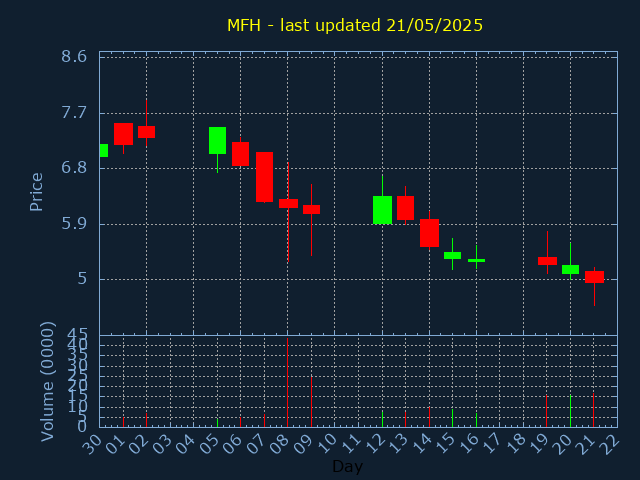Viewport: 640px width, 480px height.
Task: Select the 7.7 price axis label
Action: (74, 113)
